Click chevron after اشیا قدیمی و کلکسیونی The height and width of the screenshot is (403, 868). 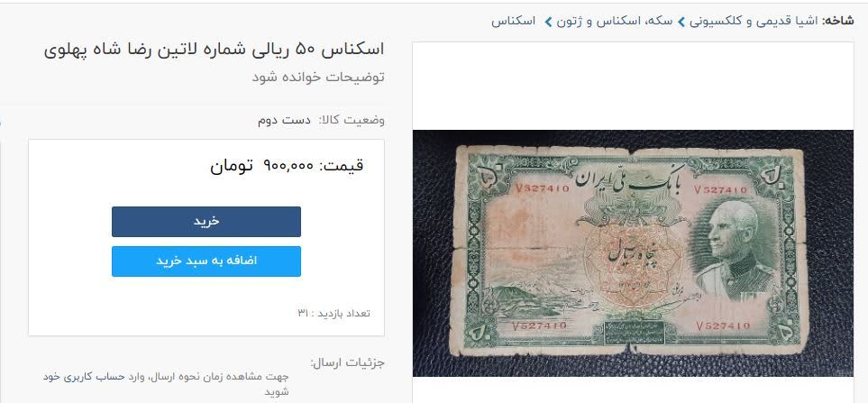click(682, 23)
